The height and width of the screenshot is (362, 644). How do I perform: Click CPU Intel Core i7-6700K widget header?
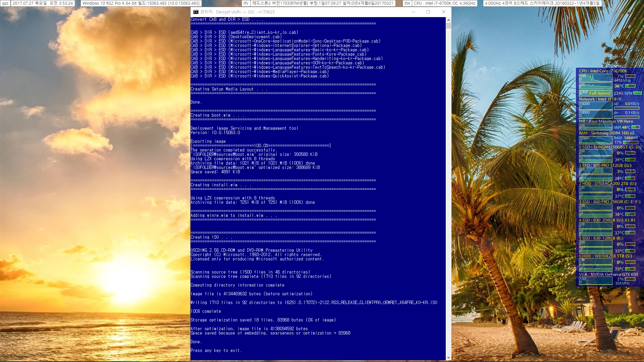click(603, 71)
